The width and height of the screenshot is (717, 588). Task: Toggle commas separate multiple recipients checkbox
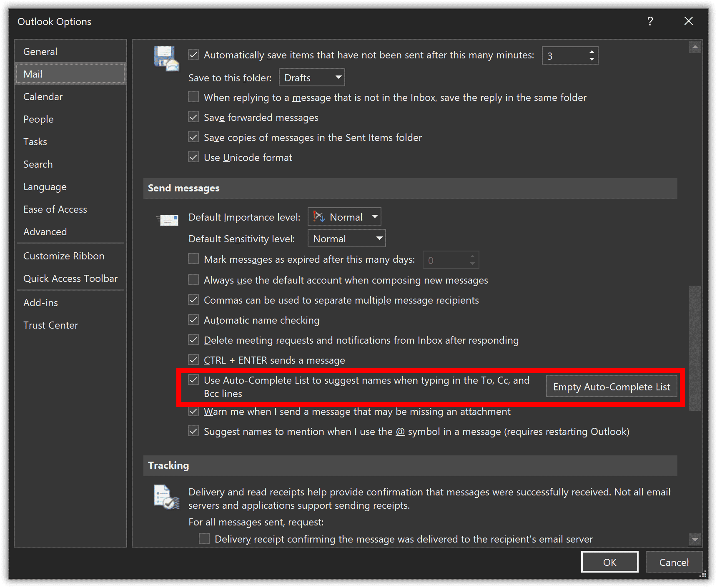(193, 300)
